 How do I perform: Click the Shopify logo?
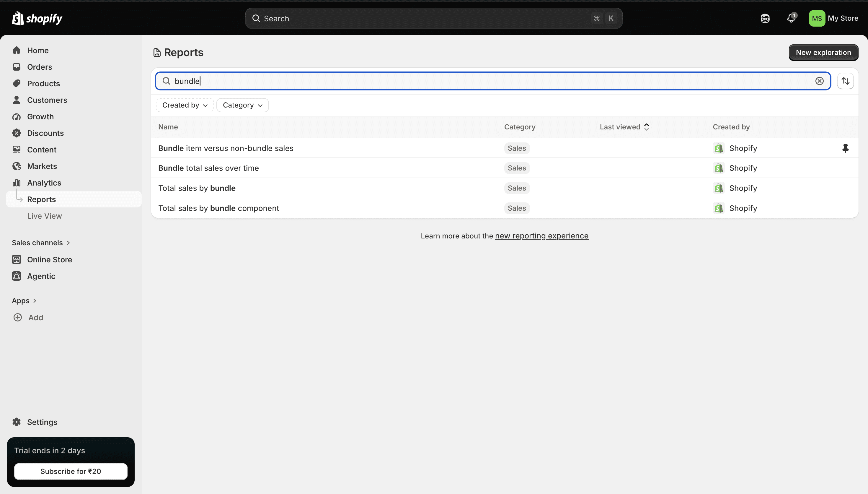coord(37,18)
